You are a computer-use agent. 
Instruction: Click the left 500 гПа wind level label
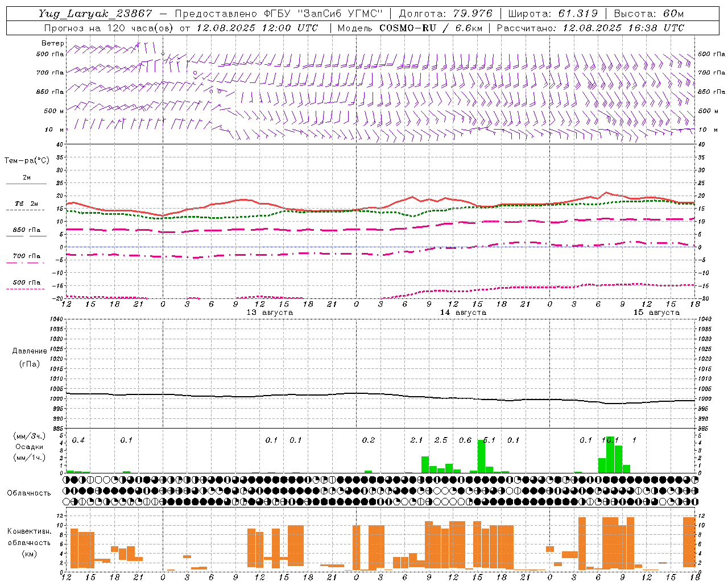pyautogui.click(x=50, y=55)
